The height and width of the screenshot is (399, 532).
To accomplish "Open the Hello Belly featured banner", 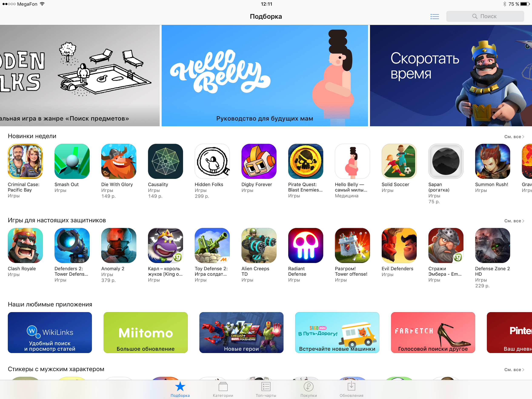I will pos(265,76).
